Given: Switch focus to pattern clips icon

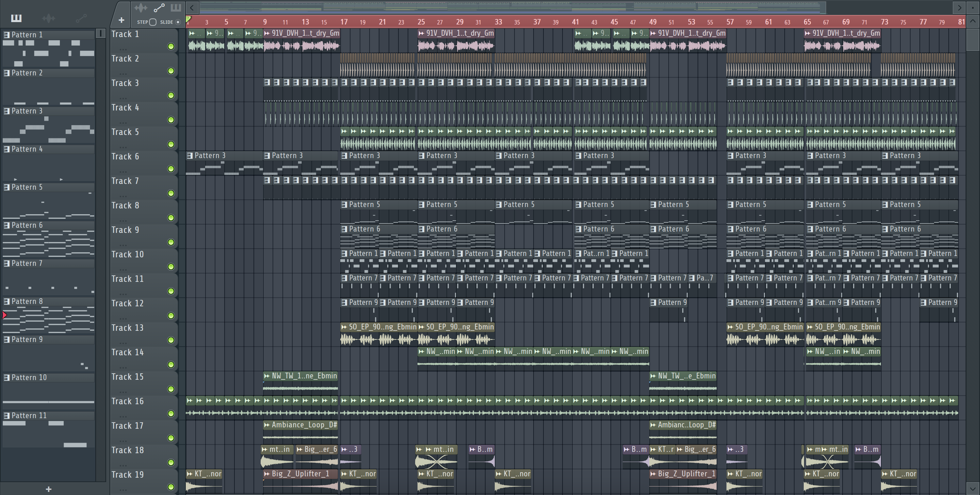Looking at the screenshot, I should pos(176,7).
